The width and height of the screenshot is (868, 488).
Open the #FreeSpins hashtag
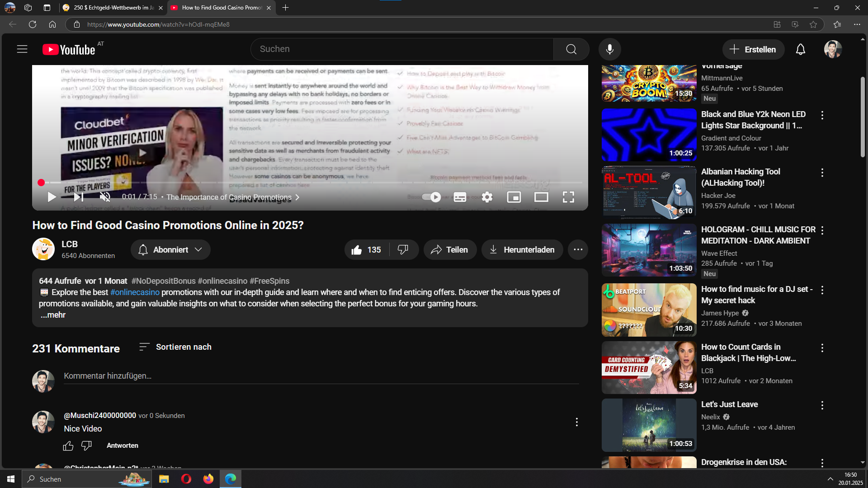269,281
